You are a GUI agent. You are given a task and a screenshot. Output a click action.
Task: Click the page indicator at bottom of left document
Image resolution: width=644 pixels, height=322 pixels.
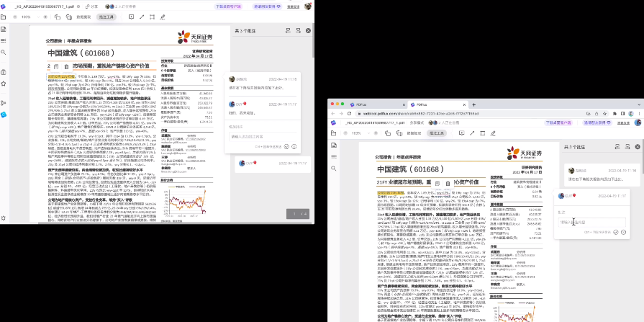coord(297,213)
